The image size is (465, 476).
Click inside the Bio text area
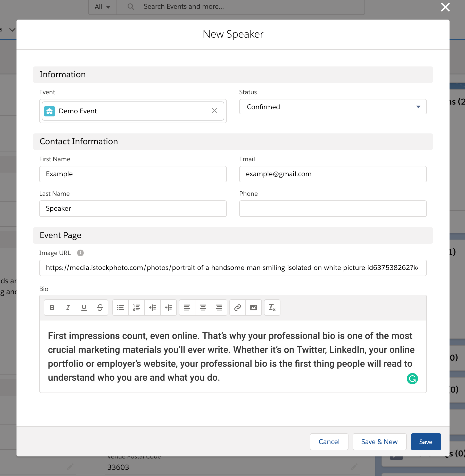(x=233, y=356)
